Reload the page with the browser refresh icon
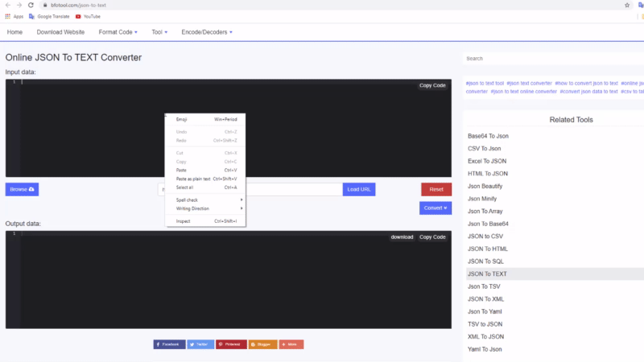The width and height of the screenshot is (644, 362). [31, 5]
